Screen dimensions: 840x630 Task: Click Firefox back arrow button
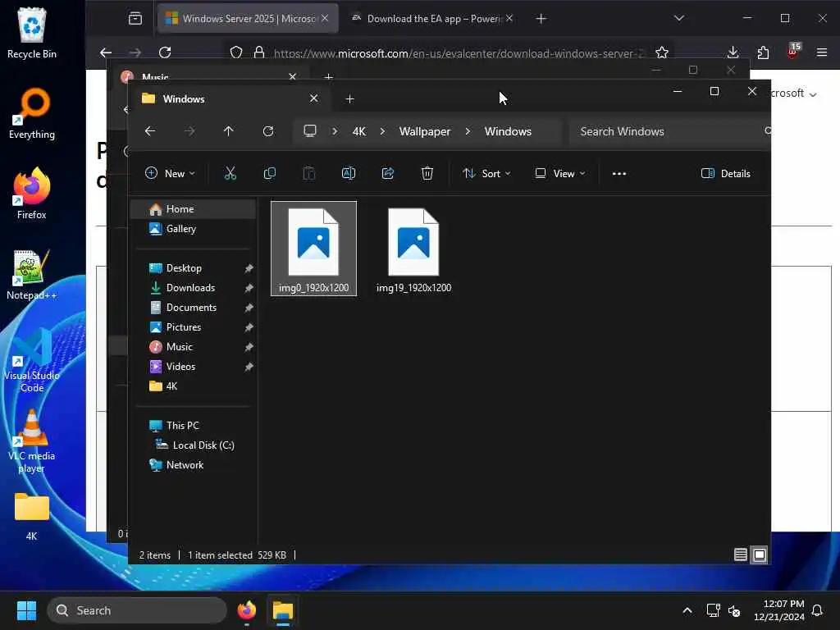point(106,52)
